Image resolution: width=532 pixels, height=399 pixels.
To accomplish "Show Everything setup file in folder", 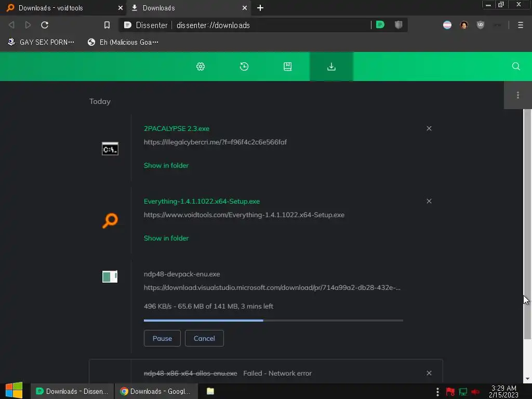I will 166,238.
